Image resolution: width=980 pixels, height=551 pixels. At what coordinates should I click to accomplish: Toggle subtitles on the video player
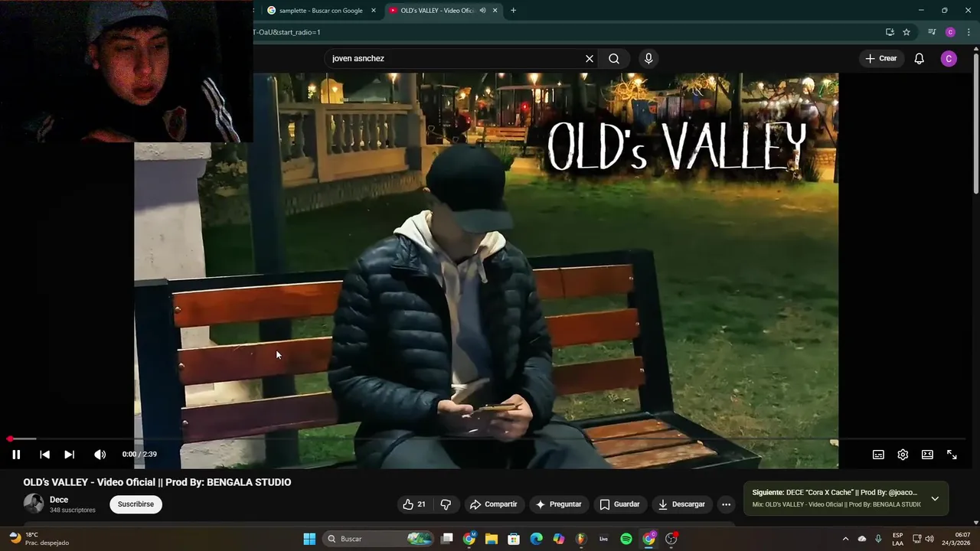point(878,455)
